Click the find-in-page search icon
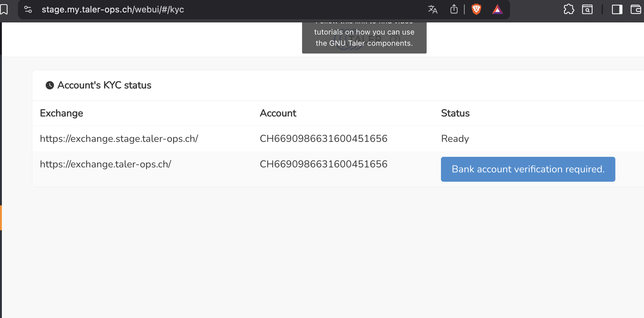 point(587,10)
